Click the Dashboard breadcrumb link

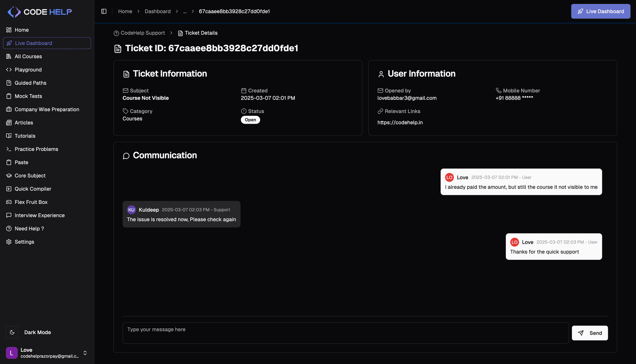click(157, 11)
